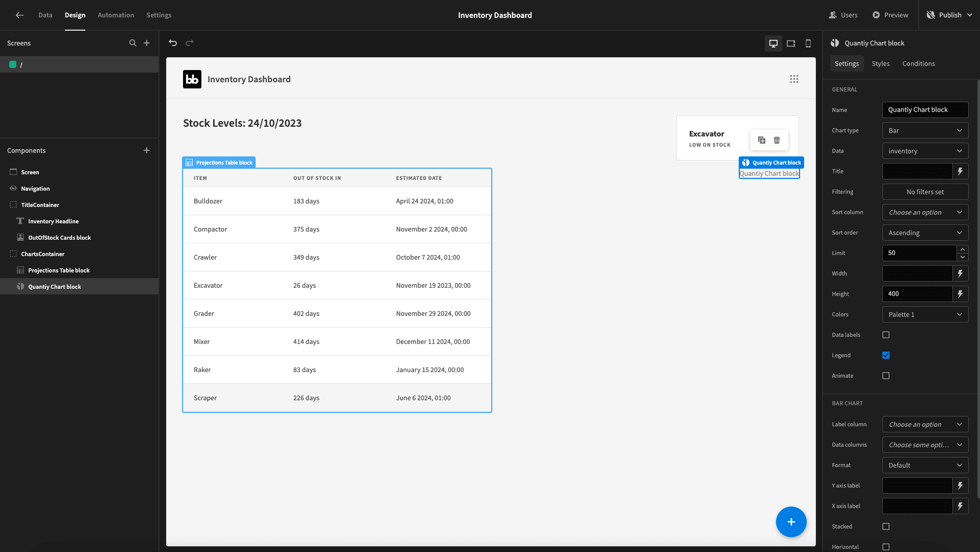The height and width of the screenshot is (552, 980).
Task: Open the Chart type dropdown
Action: pyautogui.click(x=925, y=130)
